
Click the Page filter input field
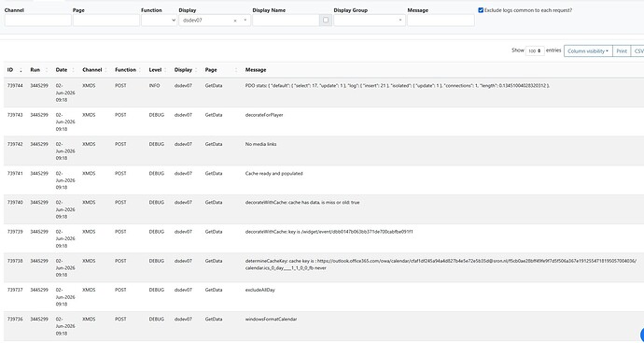tap(106, 21)
